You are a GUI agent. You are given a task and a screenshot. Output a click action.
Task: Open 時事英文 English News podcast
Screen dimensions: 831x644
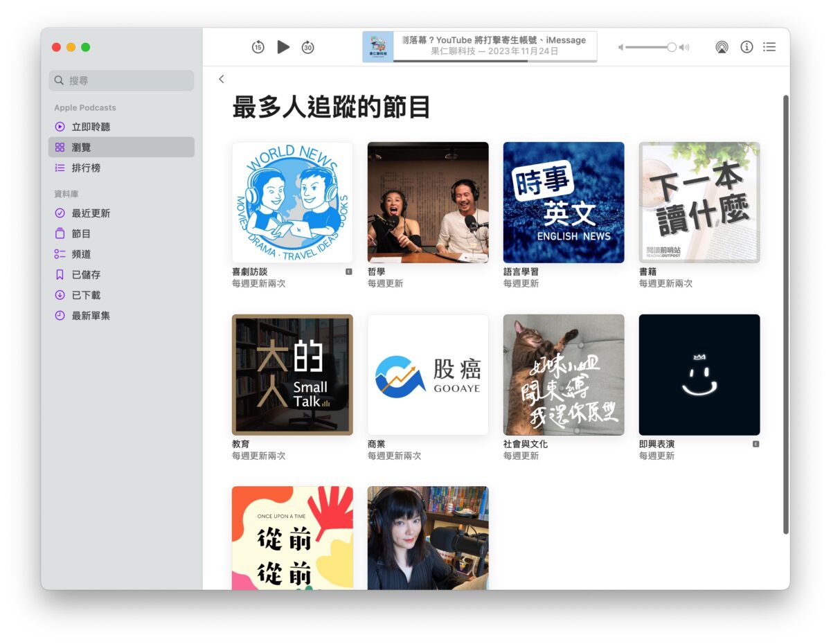pyautogui.click(x=564, y=202)
